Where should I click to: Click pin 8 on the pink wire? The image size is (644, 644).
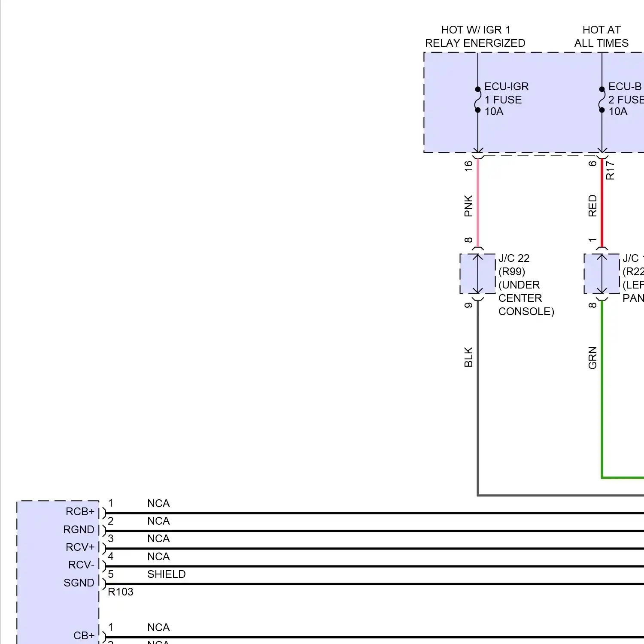tap(468, 240)
